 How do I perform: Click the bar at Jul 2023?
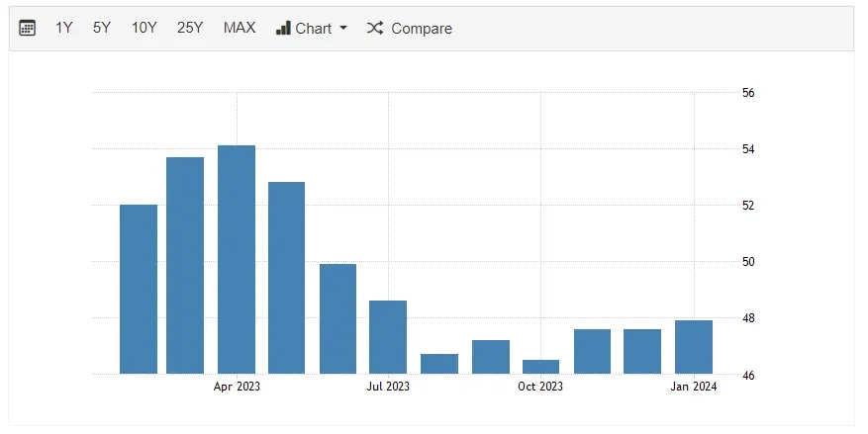pos(388,337)
